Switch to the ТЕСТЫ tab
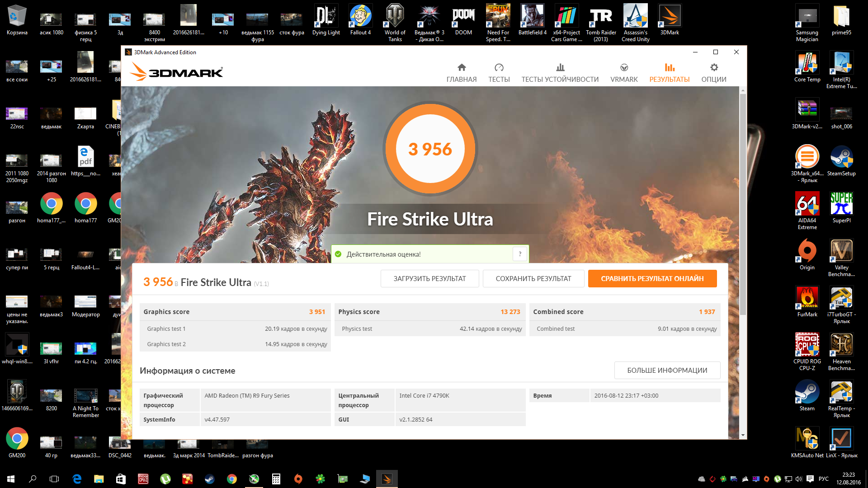Viewport: 868px width, 488px height. 499,73
